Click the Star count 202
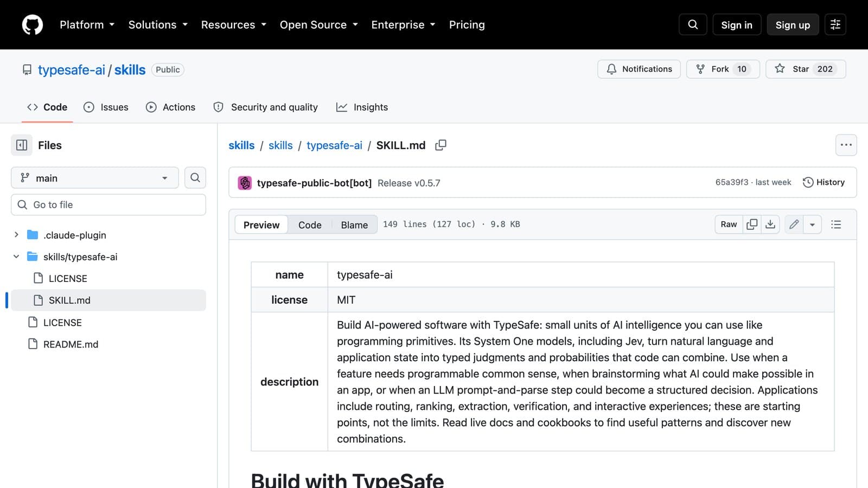The width and height of the screenshot is (868, 488). point(825,69)
